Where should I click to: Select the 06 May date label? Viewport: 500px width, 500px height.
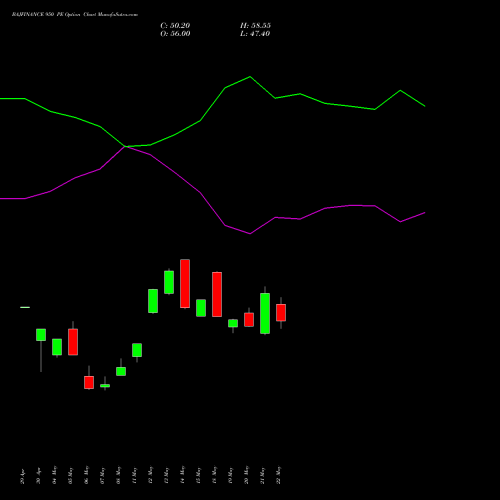coord(86,475)
